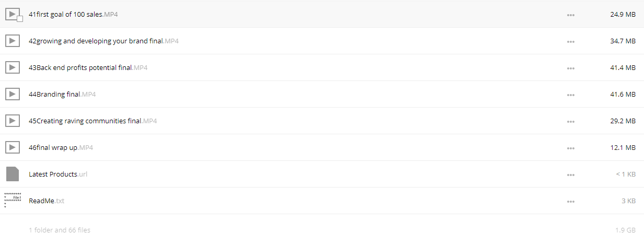The width and height of the screenshot is (644, 245).
Task: Show three-dot menu for Latest Products.url
Action: point(571,175)
